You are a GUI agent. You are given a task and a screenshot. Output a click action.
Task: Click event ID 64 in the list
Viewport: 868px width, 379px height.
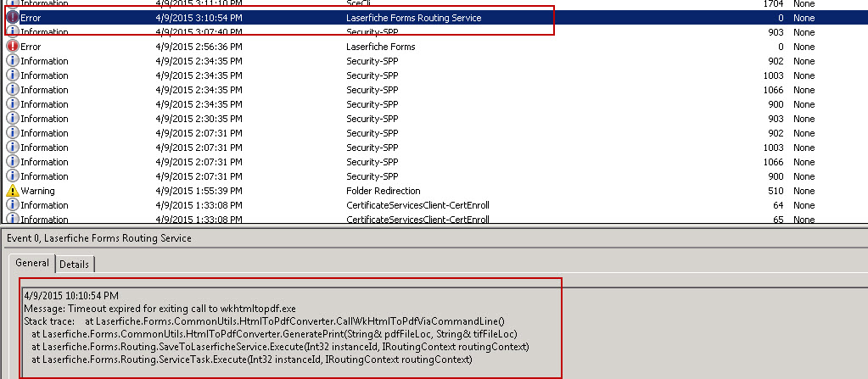[778, 205]
